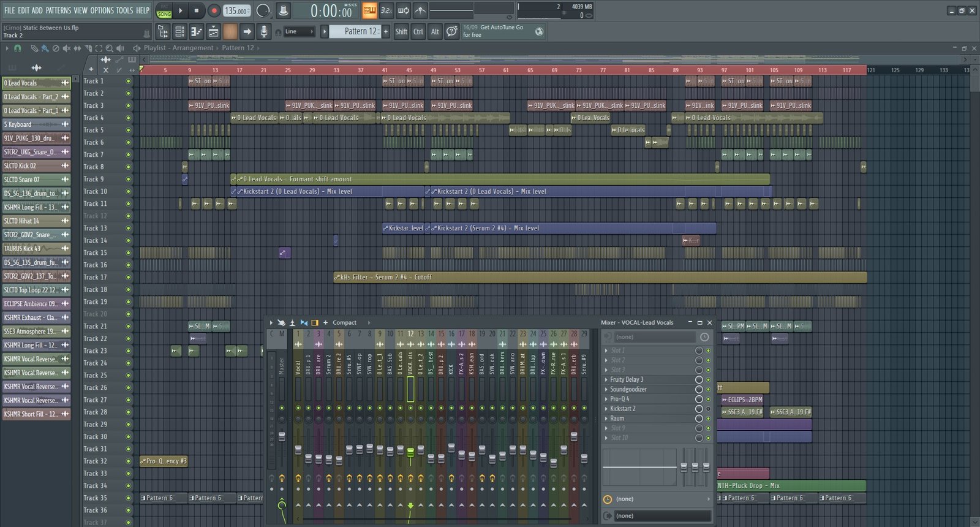
Task: Add a new pattern with plus button
Action: (386, 31)
